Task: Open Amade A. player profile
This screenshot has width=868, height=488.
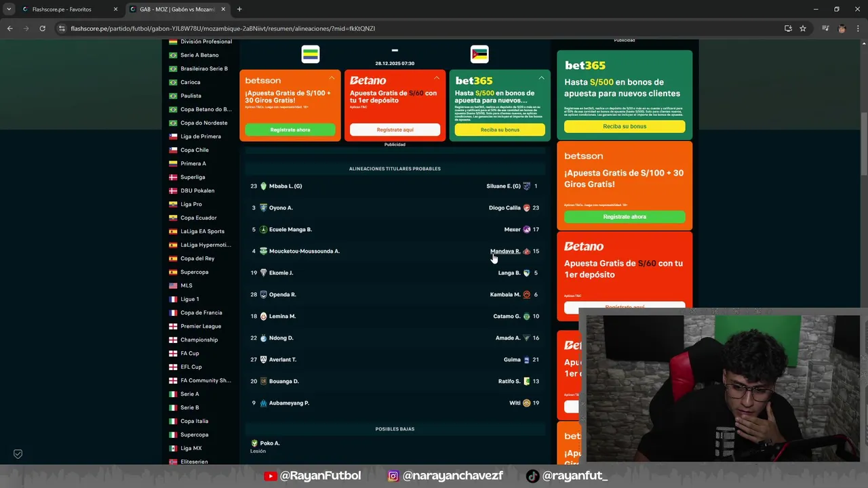Action: [x=508, y=338]
